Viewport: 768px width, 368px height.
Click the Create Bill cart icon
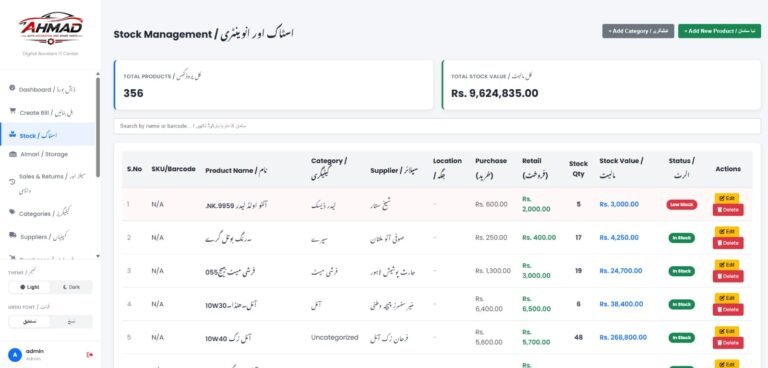[13, 112]
